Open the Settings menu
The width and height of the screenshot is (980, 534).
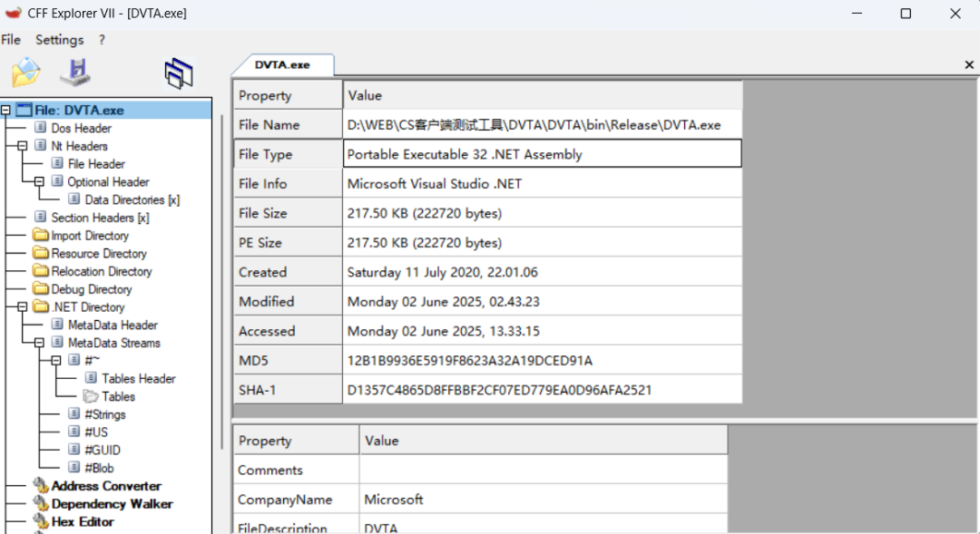pyautogui.click(x=59, y=39)
